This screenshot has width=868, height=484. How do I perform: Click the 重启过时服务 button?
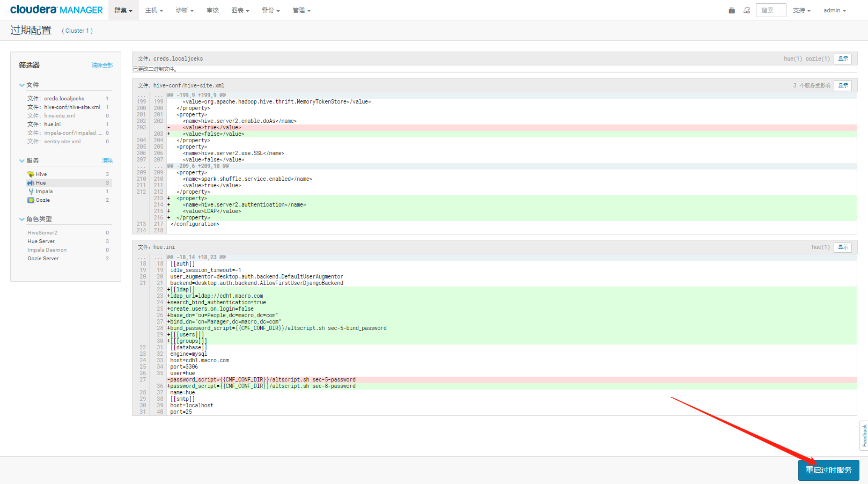point(829,470)
